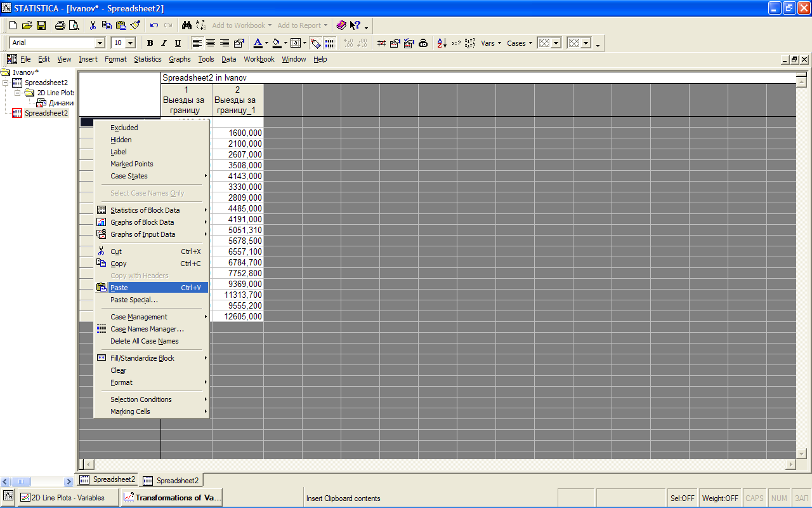Click CAPS indicator in status bar
Image resolution: width=812 pixels, height=508 pixels.
755,498
